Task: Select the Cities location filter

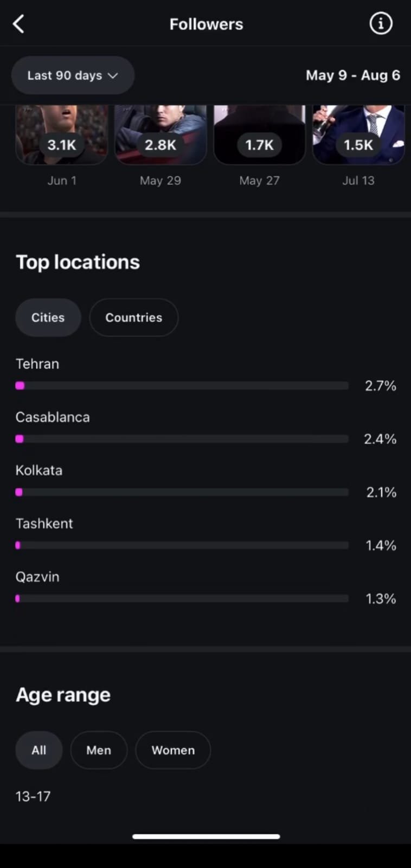Action: tap(48, 317)
